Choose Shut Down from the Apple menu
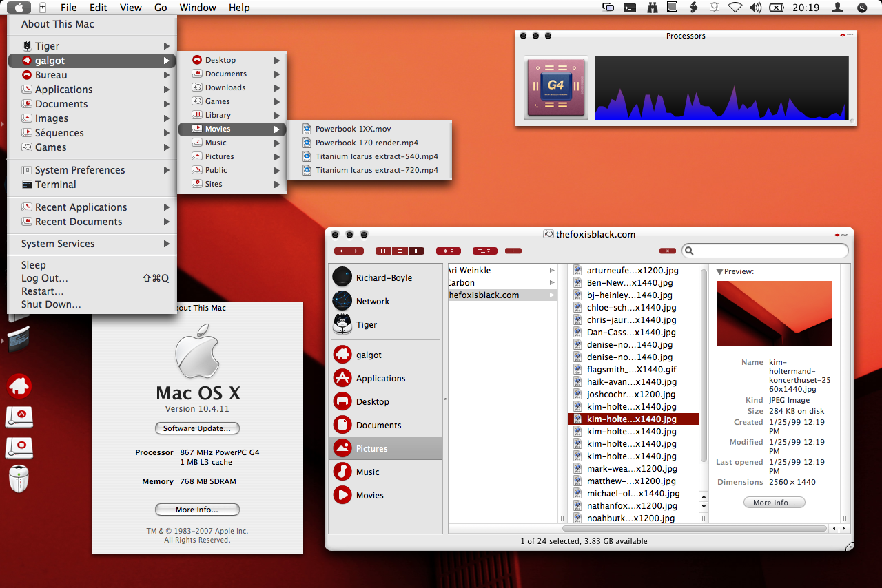Screen dimensions: 882x588 (51, 304)
